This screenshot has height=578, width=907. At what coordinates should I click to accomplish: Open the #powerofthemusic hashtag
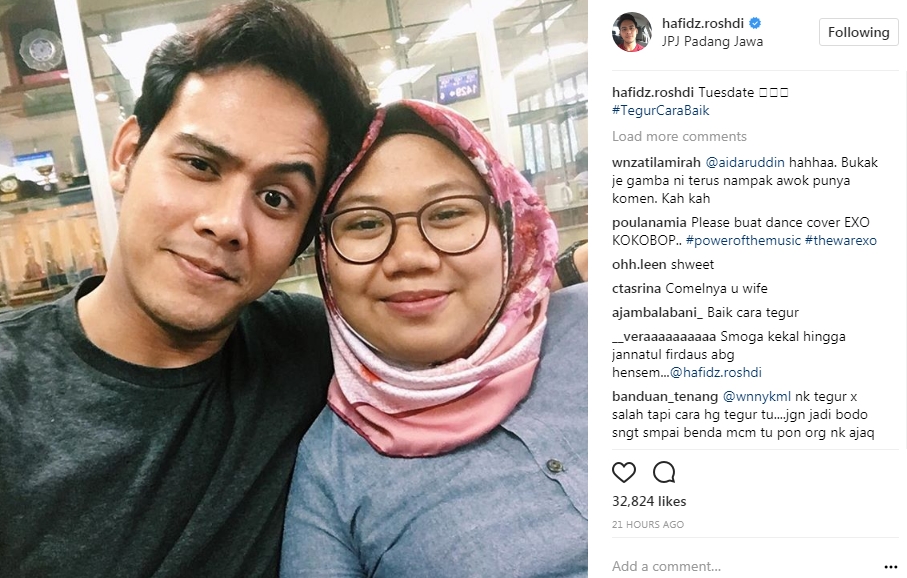point(743,240)
